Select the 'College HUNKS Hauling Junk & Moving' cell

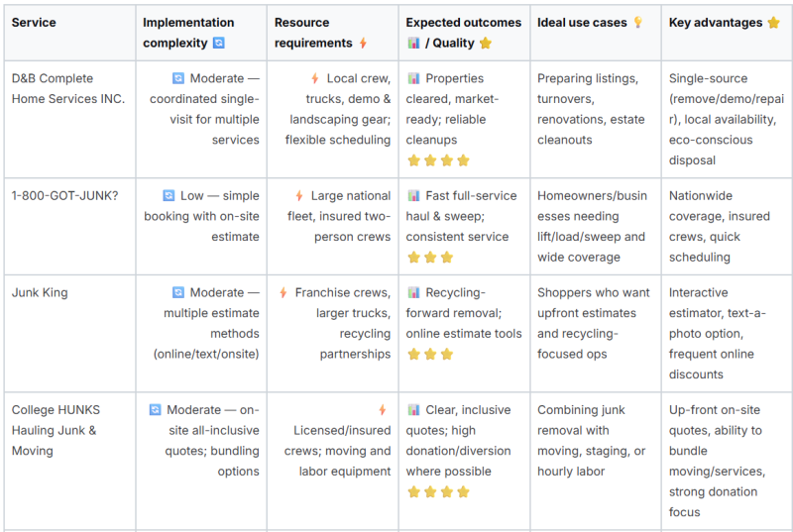tap(69, 461)
